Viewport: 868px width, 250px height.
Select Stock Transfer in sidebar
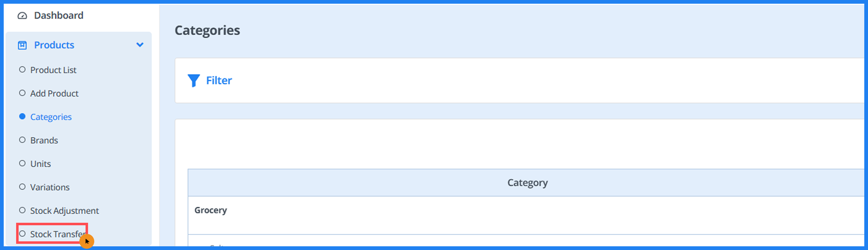click(x=57, y=234)
